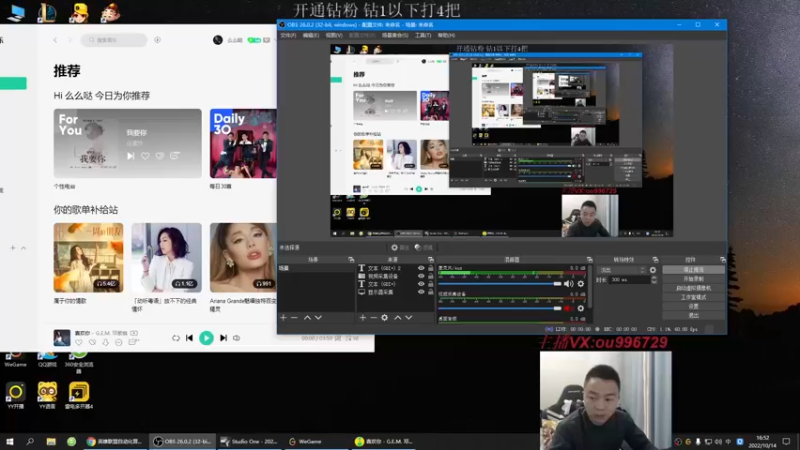This screenshot has width=800, height=450.
Task: Open 视图(V) menu in OBS
Action: click(x=334, y=35)
